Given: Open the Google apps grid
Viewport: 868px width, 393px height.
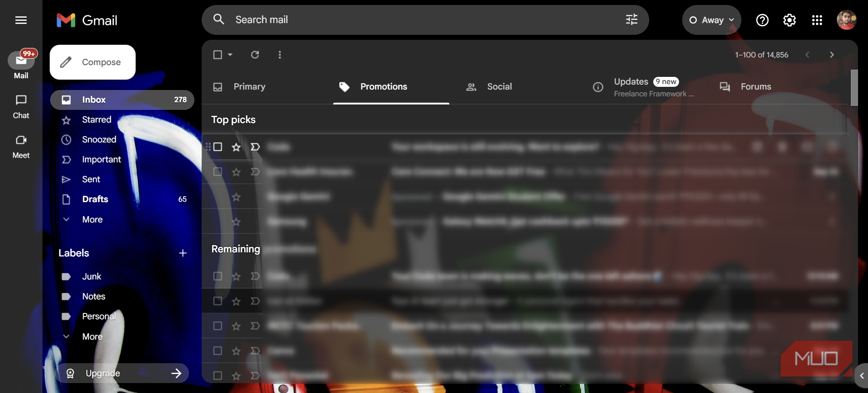Looking at the screenshot, I should coord(817,20).
